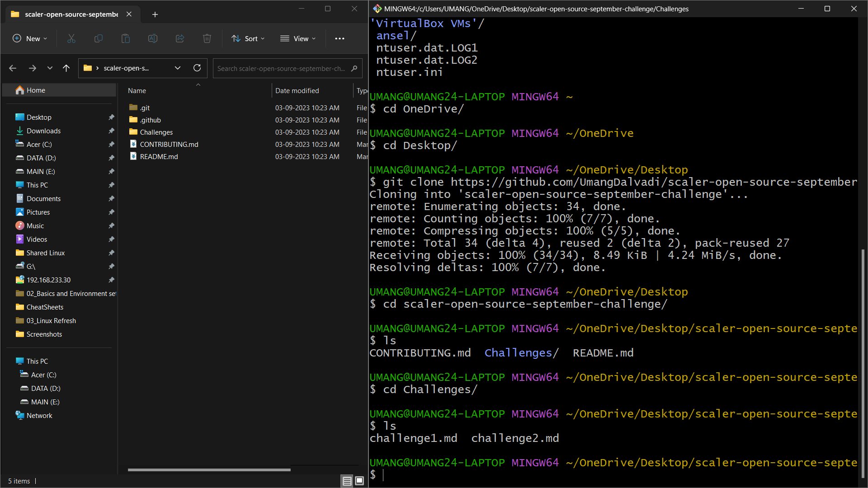Click the Up navigation arrow
Screen dimensions: 868x488
click(x=66, y=68)
